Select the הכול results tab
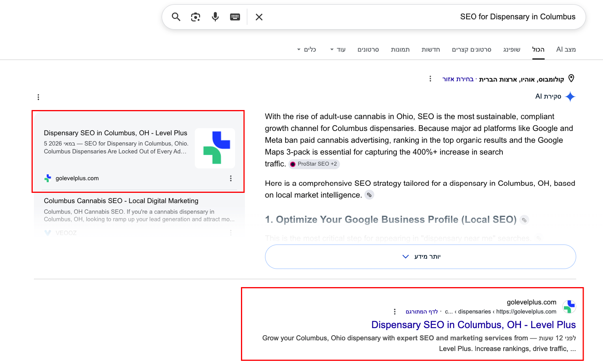Image resolution: width=603 pixels, height=364 pixels. pyautogui.click(x=538, y=49)
